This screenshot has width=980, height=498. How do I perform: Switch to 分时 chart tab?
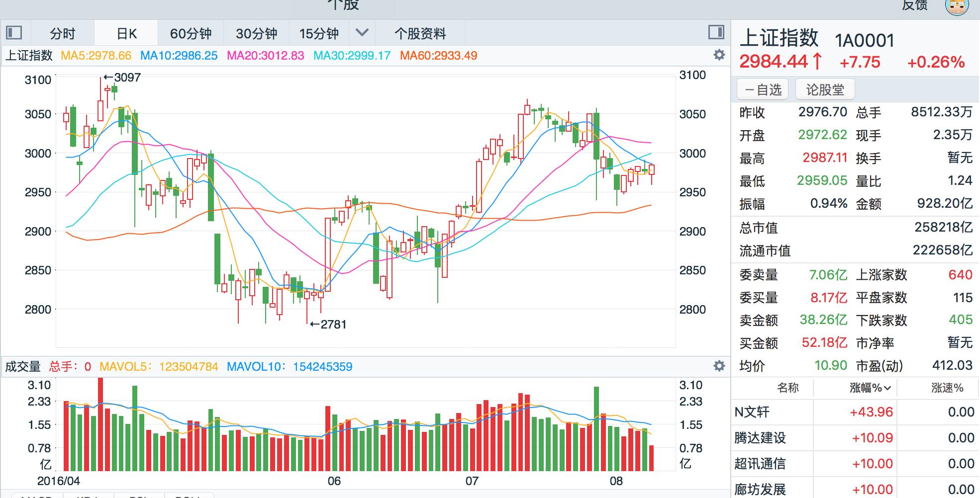[x=62, y=33]
